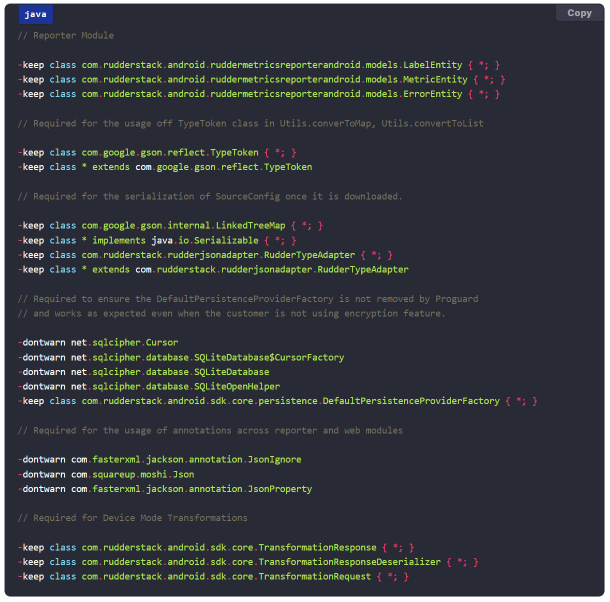Screen dimensions: 610x602
Task: Click the dontwarn net.sqlcipher.Cursor line
Action: [x=98, y=342]
